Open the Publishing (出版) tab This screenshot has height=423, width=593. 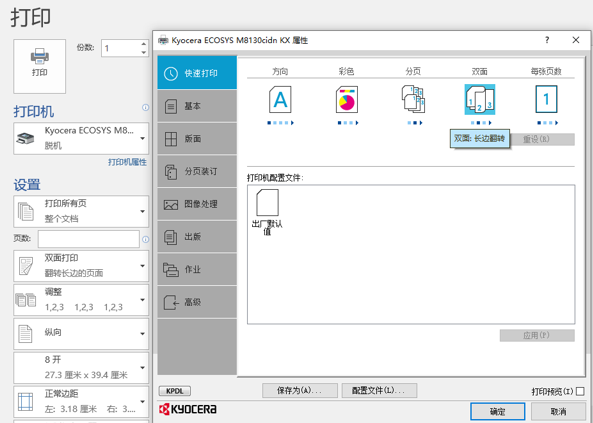pos(197,237)
